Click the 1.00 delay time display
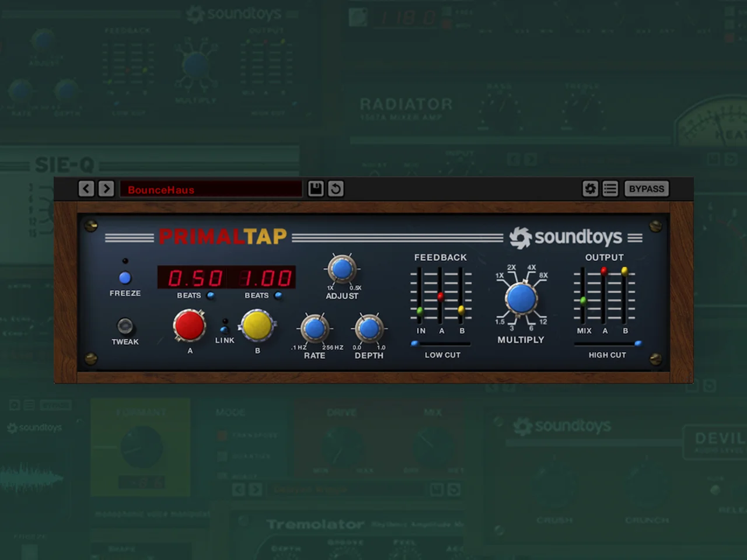 261,278
